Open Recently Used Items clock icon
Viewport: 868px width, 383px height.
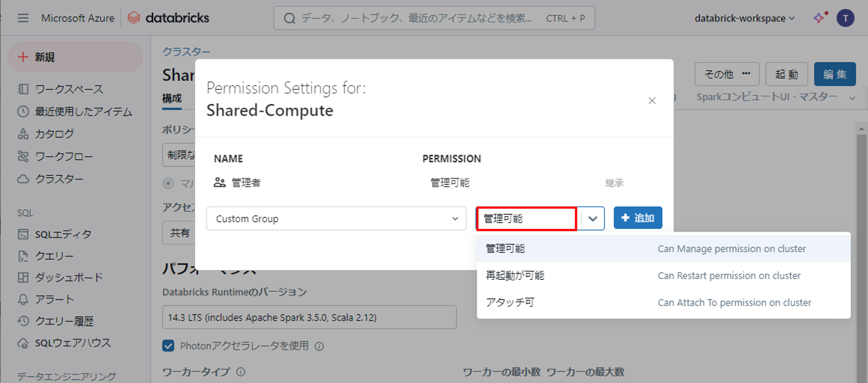24,112
